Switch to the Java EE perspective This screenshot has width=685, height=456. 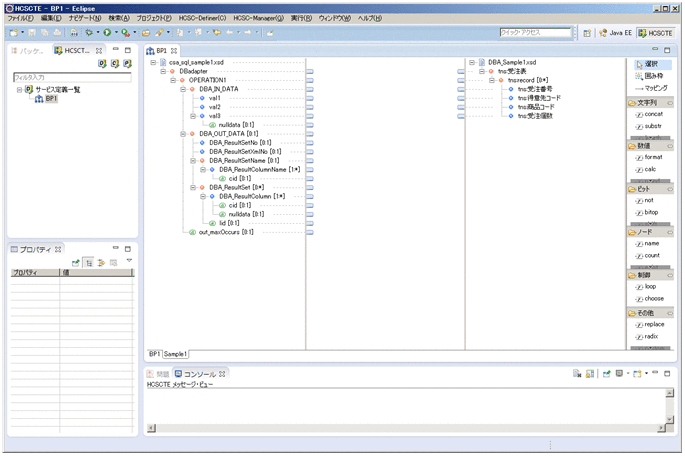pyautogui.click(x=614, y=33)
